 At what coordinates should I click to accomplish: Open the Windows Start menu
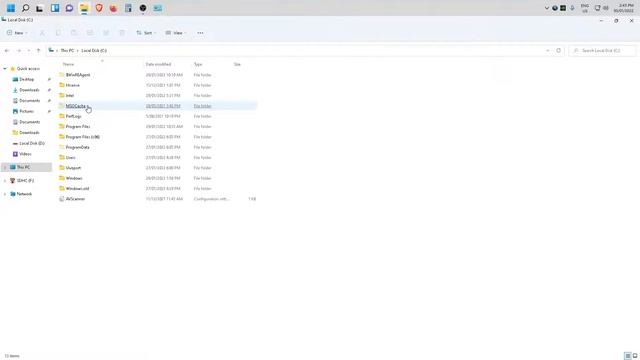(x=11, y=8)
